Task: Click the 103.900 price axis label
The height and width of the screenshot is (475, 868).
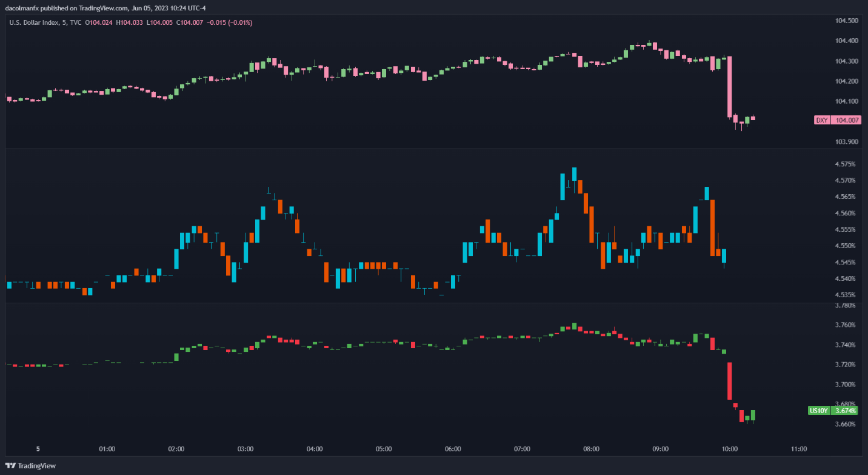Action: coord(846,142)
